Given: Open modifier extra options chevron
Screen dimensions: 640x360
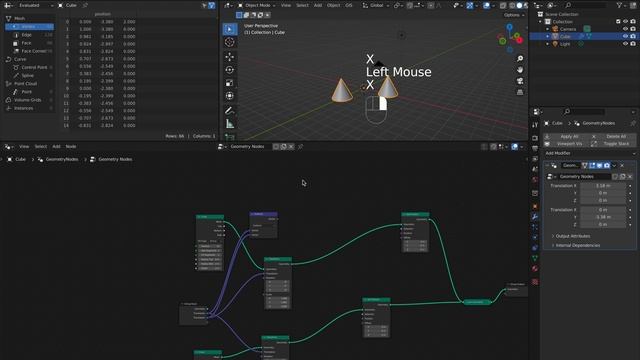Looking at the screenshot, I should [614, 165].
